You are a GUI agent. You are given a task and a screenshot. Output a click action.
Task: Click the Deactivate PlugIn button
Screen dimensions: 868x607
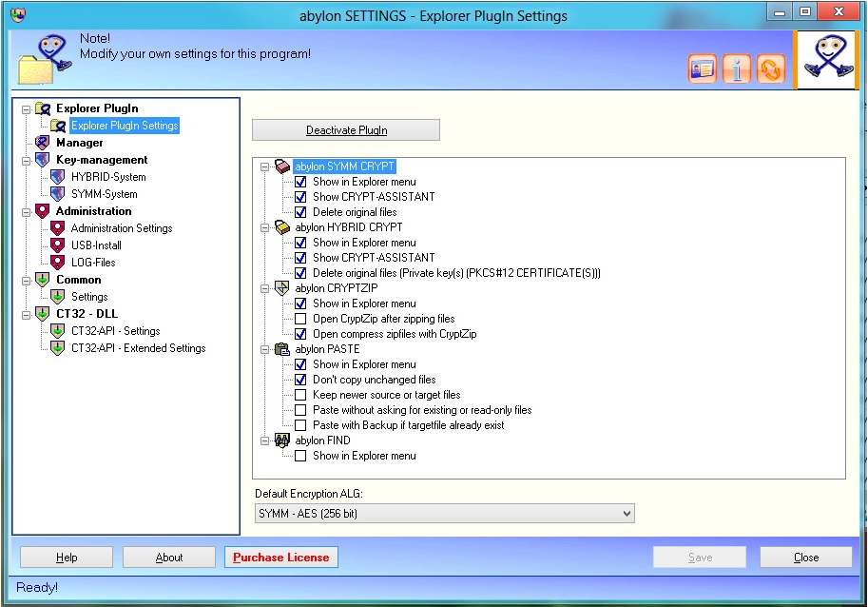(x=346, y=130)
